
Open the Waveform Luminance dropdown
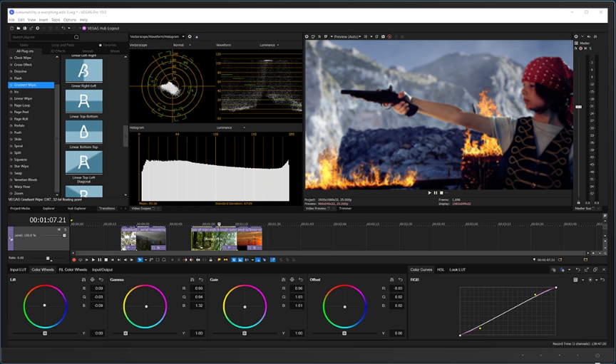pos(278,45)
